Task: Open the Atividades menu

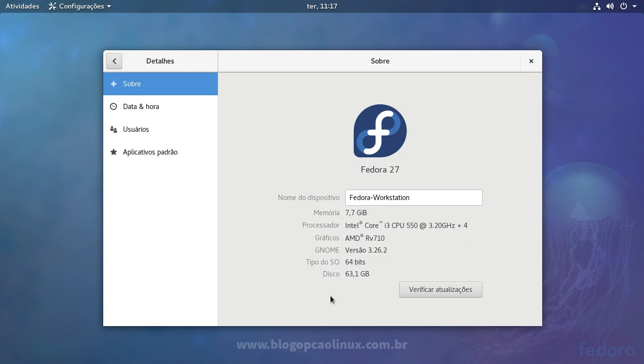Action: point(22,6)
